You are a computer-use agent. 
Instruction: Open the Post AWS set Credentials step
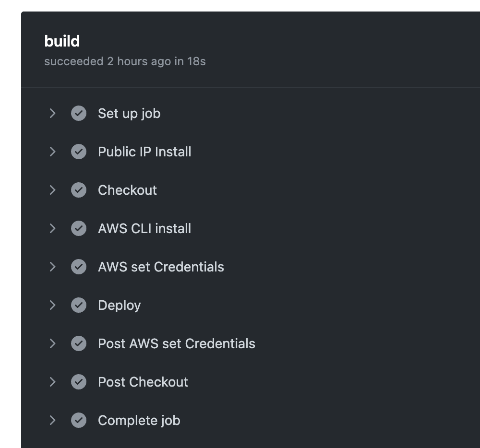(177, 344)
